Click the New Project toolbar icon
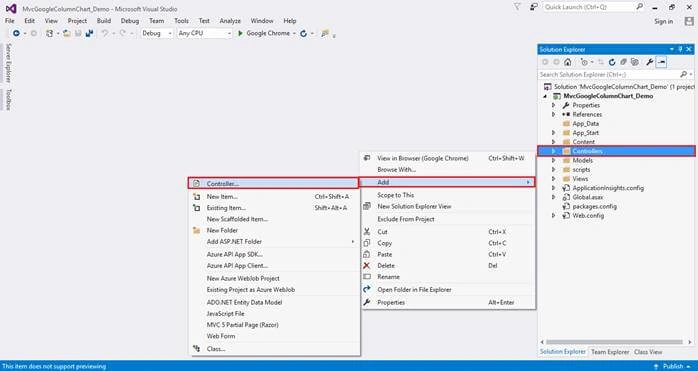Image resolution: width=698 pixels, height=371 pixels. (x=49, y=33)
